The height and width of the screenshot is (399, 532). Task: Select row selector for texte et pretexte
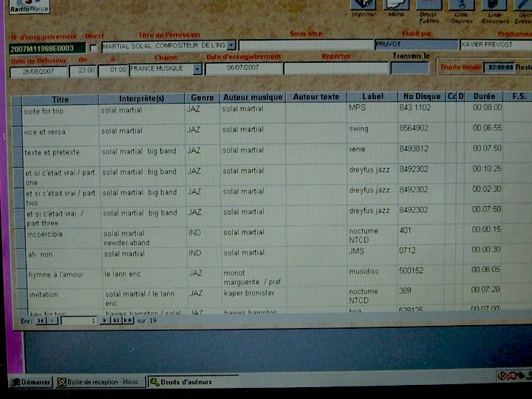tap(18, 157)
